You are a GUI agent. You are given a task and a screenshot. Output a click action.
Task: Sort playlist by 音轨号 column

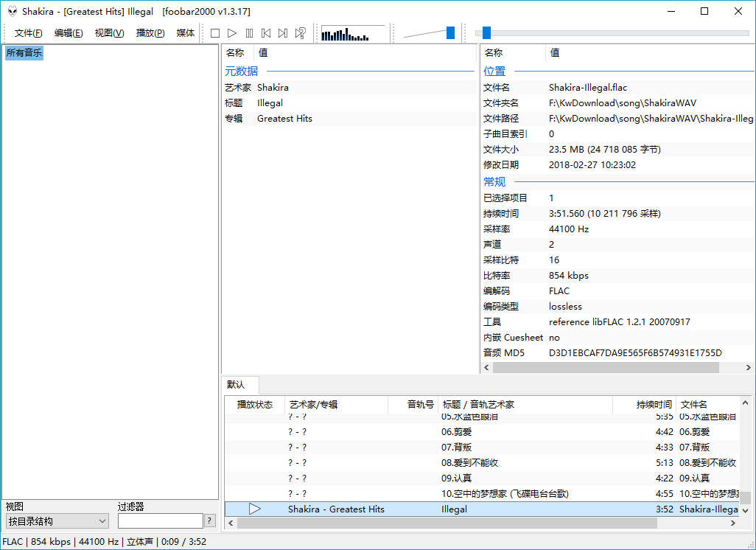coord(413,404)
